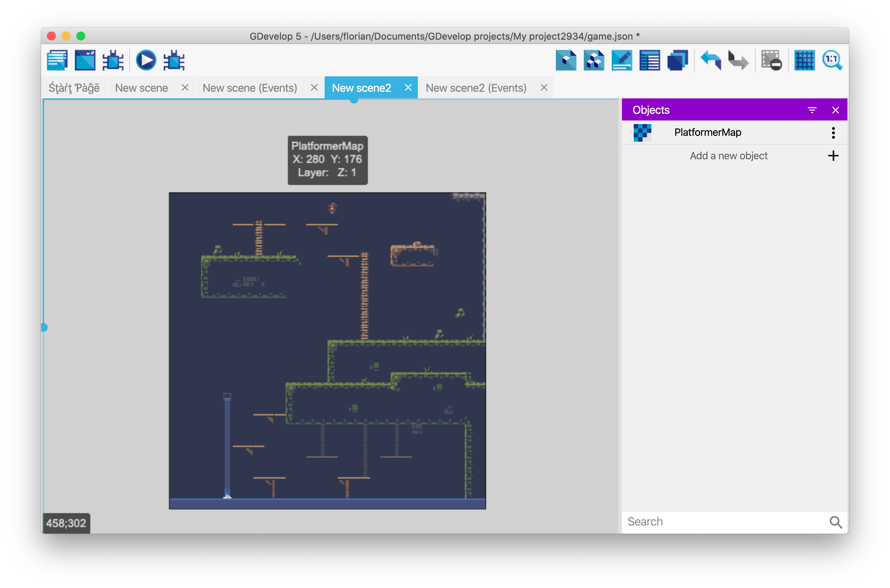Image resolution: width=890 pixels, height=588 pixels.
Task: Open the objects editor icon
Action: (565, 60)
